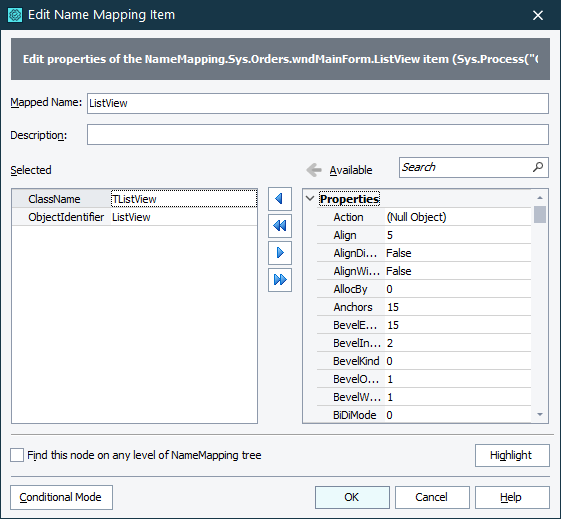The height and width of the screenshot is (519, 561).
Task: Click the gray arrow beside Available
Action: click(314, 170)
